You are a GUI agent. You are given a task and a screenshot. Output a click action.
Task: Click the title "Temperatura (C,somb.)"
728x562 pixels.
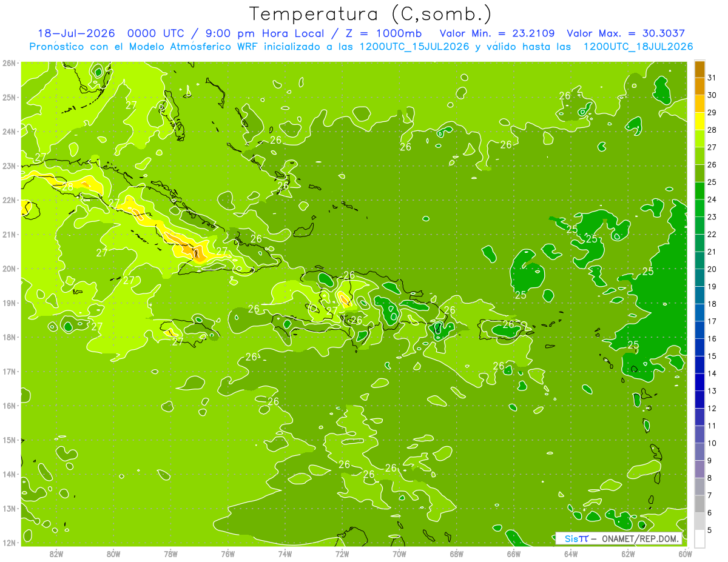point(371,15)
